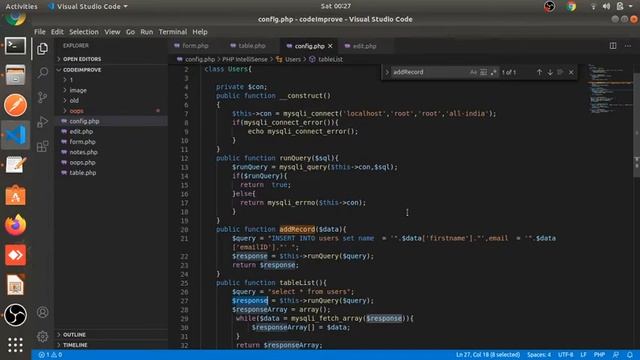Open the Run menu

147,32
